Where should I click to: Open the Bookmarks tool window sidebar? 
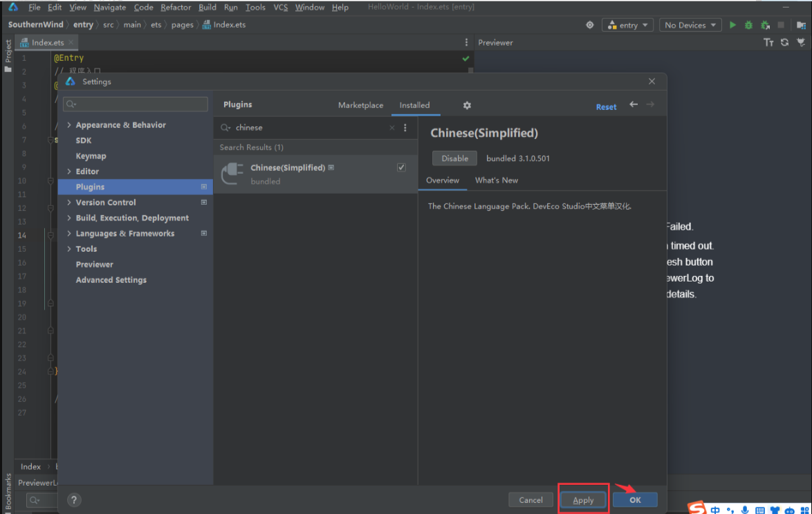click(x=8, y=493)
